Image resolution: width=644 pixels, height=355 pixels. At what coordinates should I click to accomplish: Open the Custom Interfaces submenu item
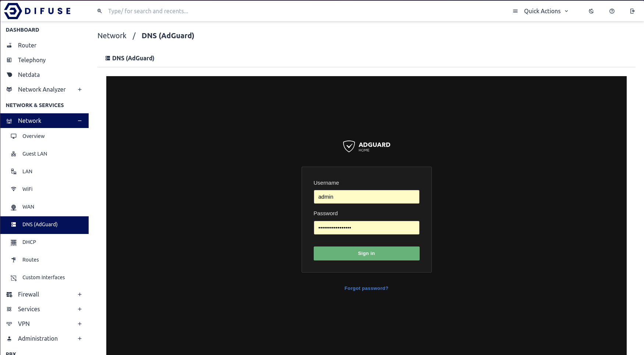point(45,277)
